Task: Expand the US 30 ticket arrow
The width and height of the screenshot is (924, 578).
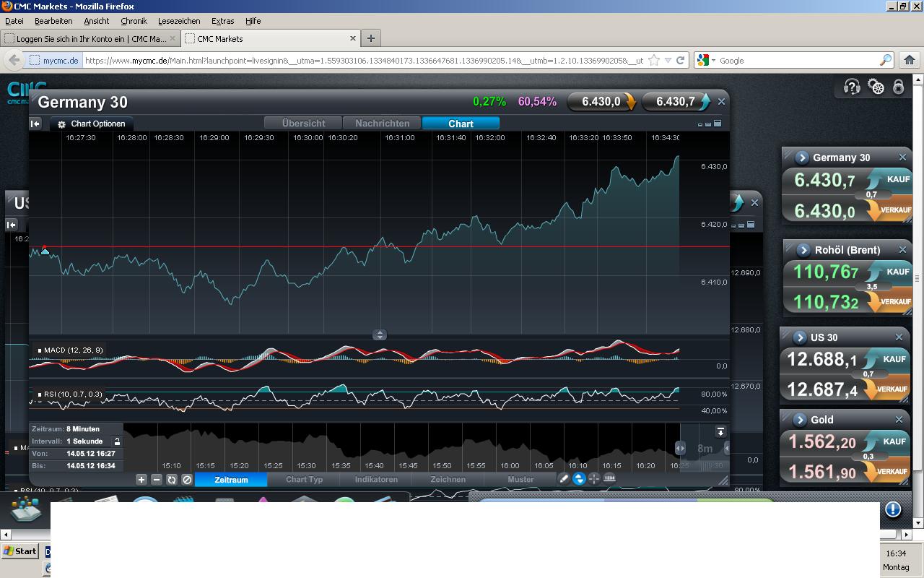Action: pyautogui.click(x=800, y=337)
